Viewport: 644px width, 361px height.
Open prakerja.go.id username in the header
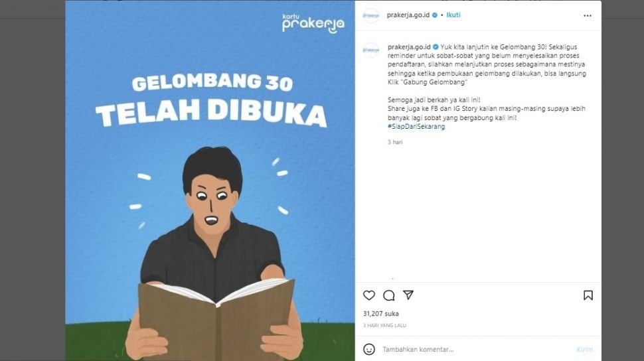click(408, 15)
